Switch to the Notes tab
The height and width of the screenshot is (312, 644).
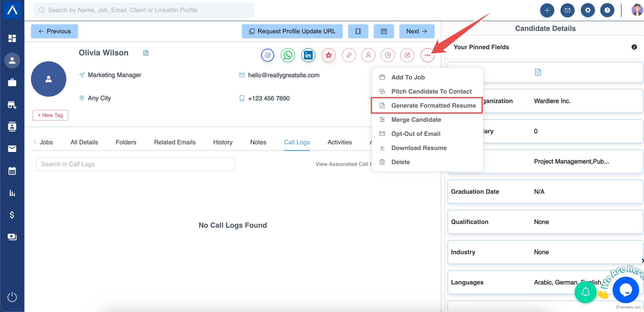[258, 142]
